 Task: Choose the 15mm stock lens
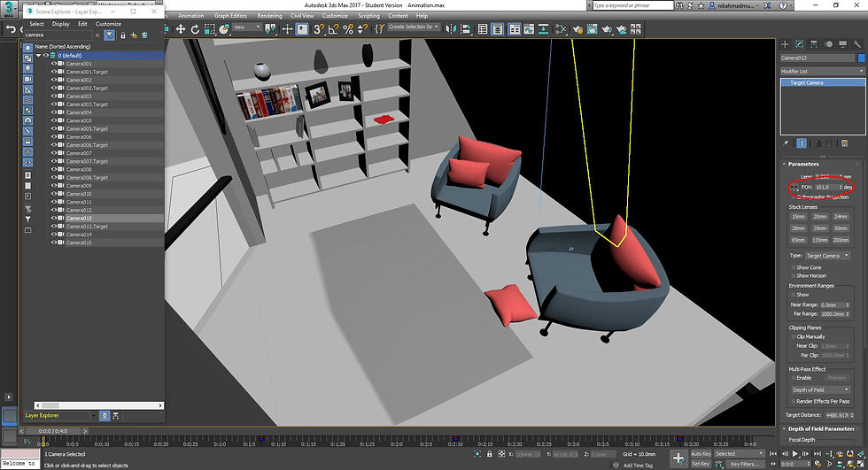798,217
